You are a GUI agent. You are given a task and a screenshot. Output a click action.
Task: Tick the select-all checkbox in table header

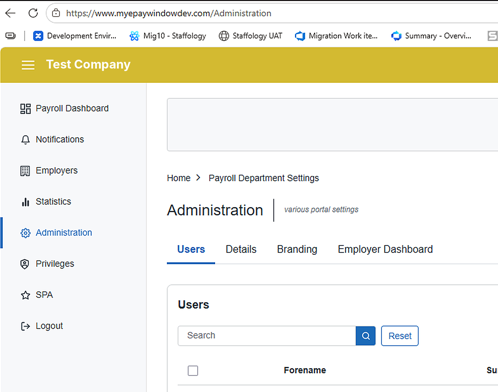point(193,371)
